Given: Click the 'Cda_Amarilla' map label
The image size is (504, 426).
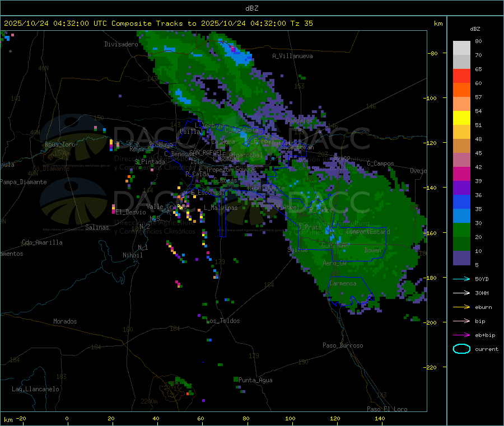Looking at the screenshot, I should (x=42, y=242).
